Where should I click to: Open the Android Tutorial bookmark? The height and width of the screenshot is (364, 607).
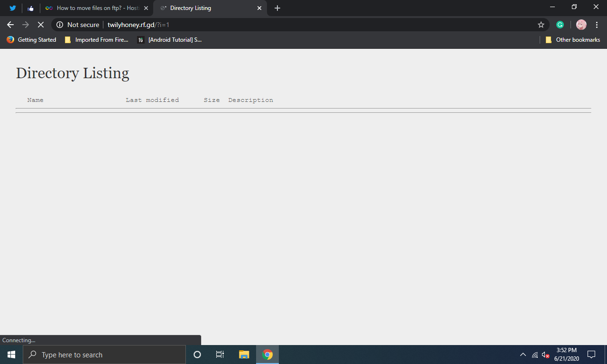coord(170,40)
